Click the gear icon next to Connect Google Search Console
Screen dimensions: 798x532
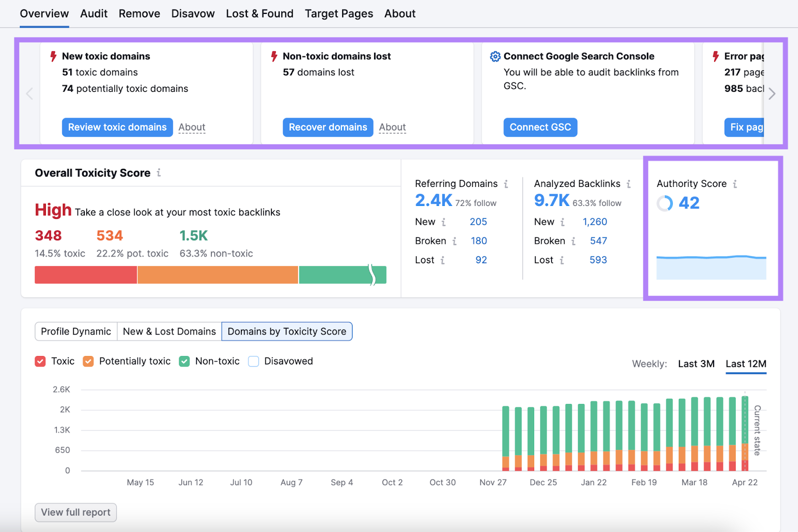[495, 56]
